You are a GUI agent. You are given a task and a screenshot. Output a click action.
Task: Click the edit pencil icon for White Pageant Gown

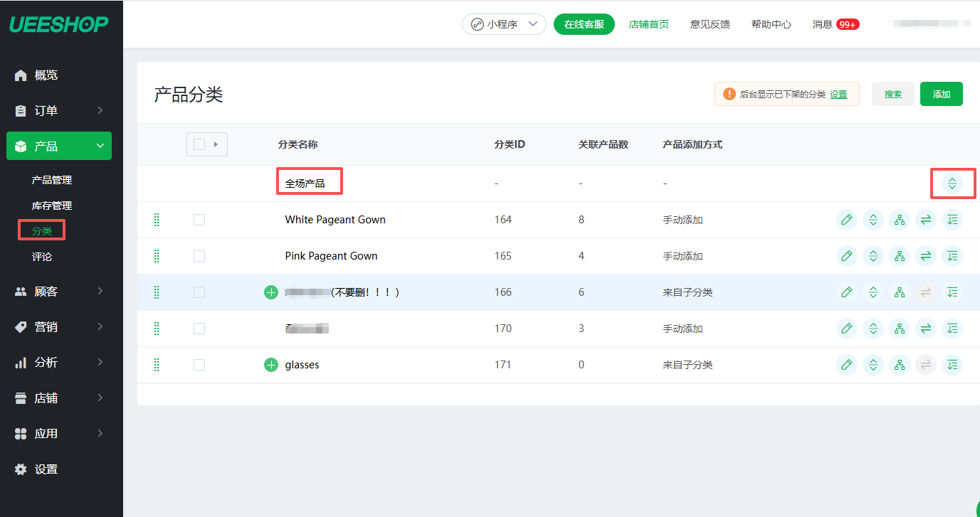pos(846,220)
